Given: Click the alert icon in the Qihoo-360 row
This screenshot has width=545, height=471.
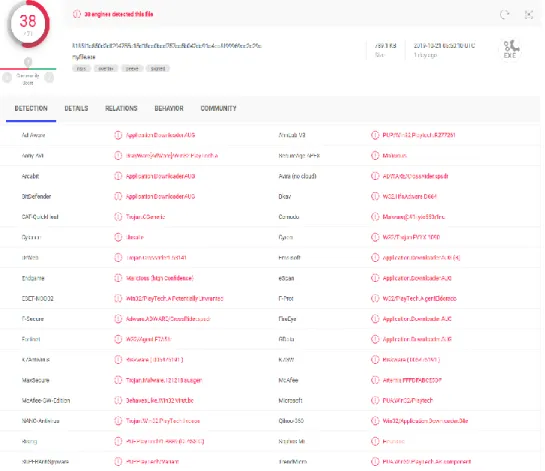Looking at the screenshot, I should 375,421.
